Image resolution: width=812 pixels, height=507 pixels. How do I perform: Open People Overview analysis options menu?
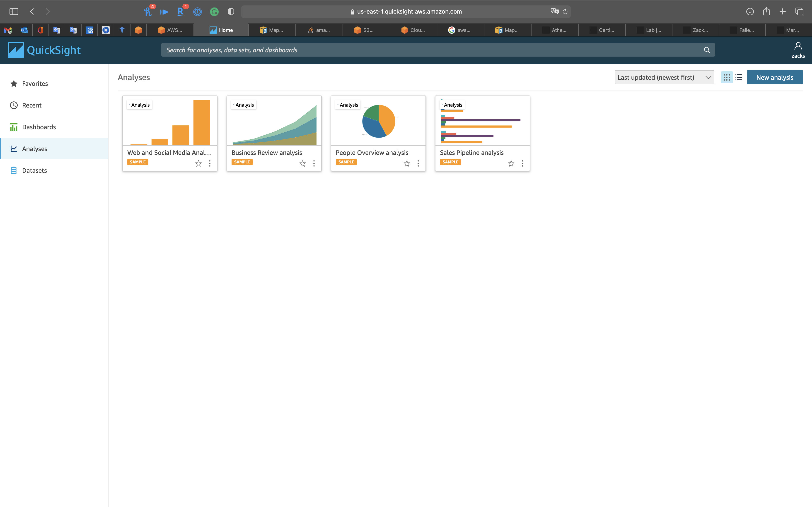[x=418, y=163]
